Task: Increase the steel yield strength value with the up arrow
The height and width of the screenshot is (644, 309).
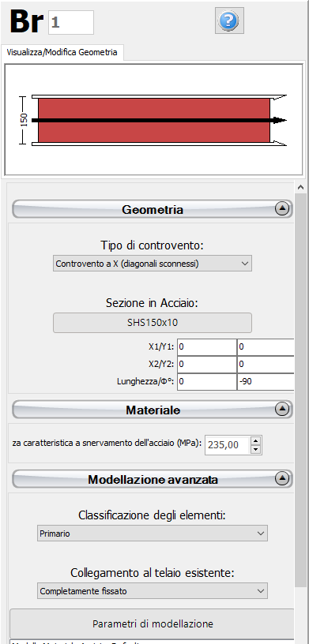Action: (x=256, y=440)
